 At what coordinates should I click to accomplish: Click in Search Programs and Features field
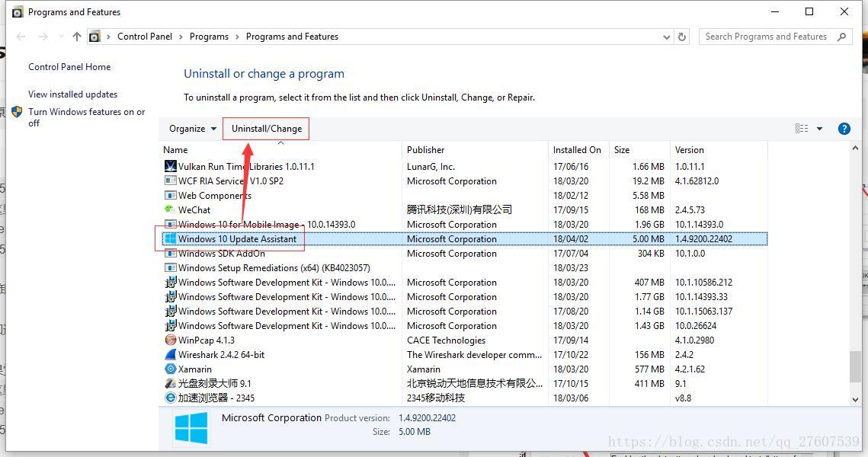(766, 37)
